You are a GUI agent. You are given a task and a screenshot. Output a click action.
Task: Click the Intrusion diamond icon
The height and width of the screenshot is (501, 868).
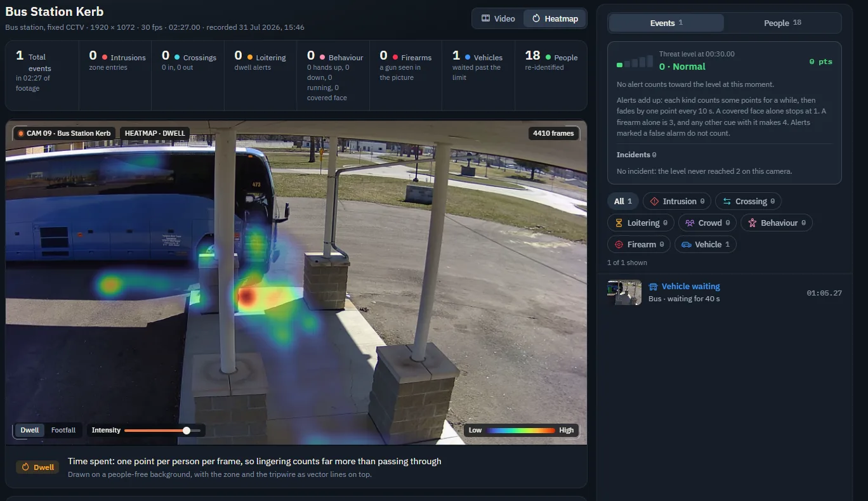pyautogui.click(x=655, y=201)
